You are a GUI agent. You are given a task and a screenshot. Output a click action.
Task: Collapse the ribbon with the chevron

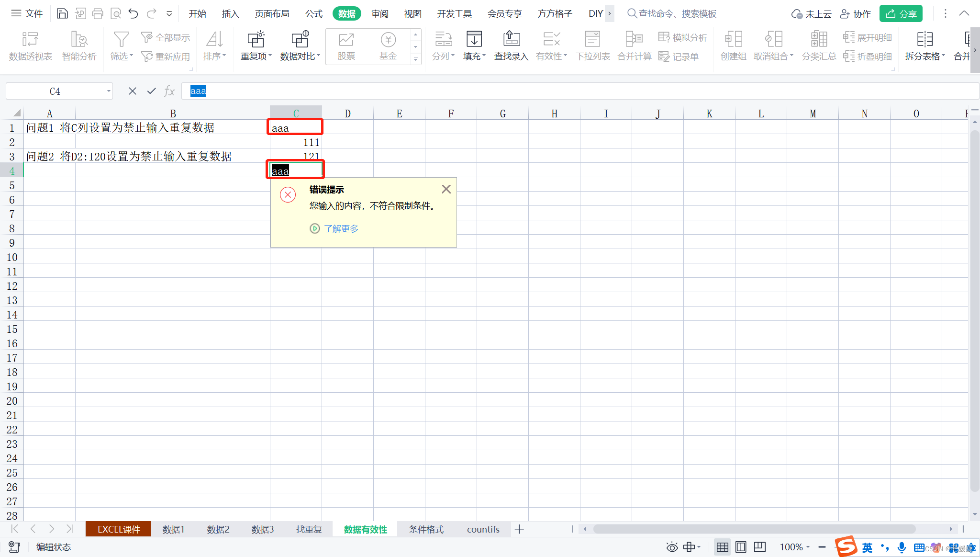tap(964, 13)
